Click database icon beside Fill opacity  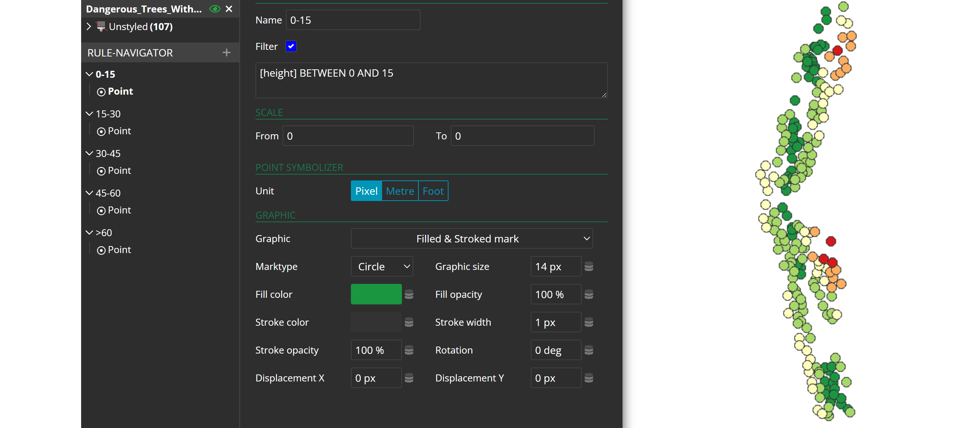tap(588, 294)
